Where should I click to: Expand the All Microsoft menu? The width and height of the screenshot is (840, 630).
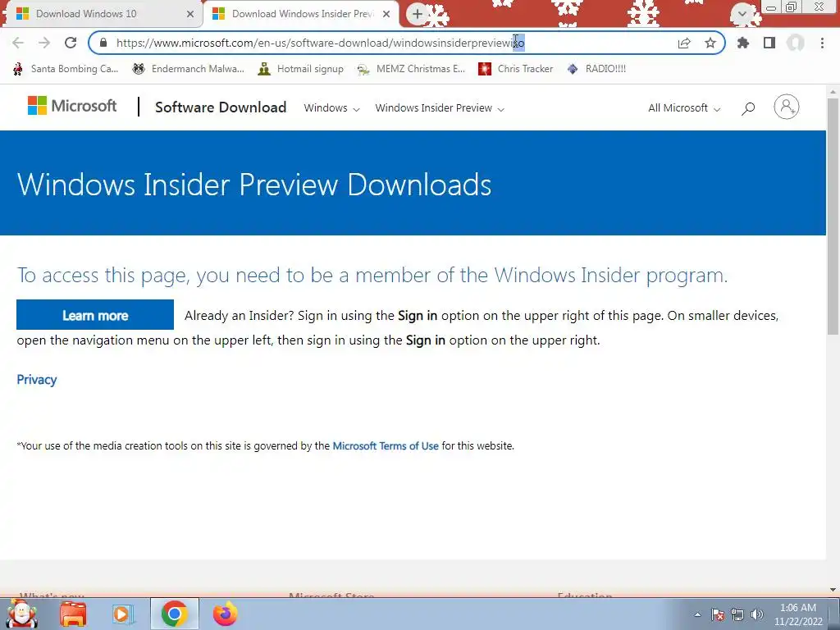684,108
